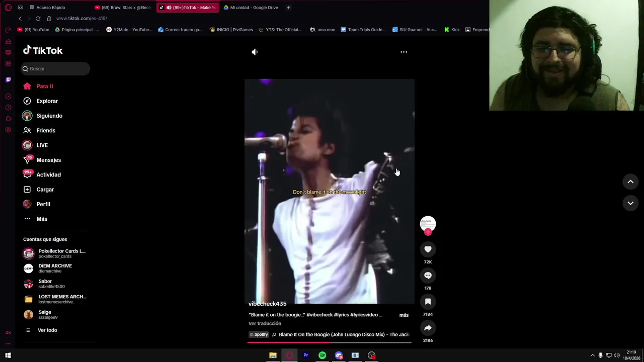Open the Team Trials Guide bookmark

point(363,30)
